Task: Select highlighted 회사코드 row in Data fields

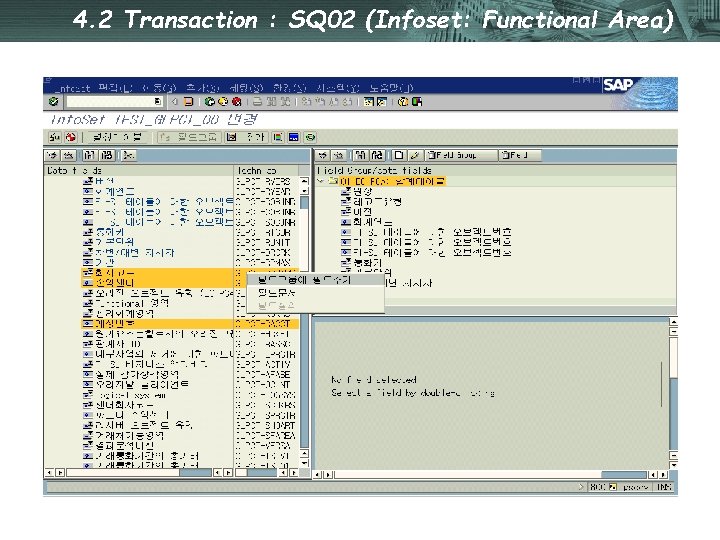Action: (x=190, y=273)
